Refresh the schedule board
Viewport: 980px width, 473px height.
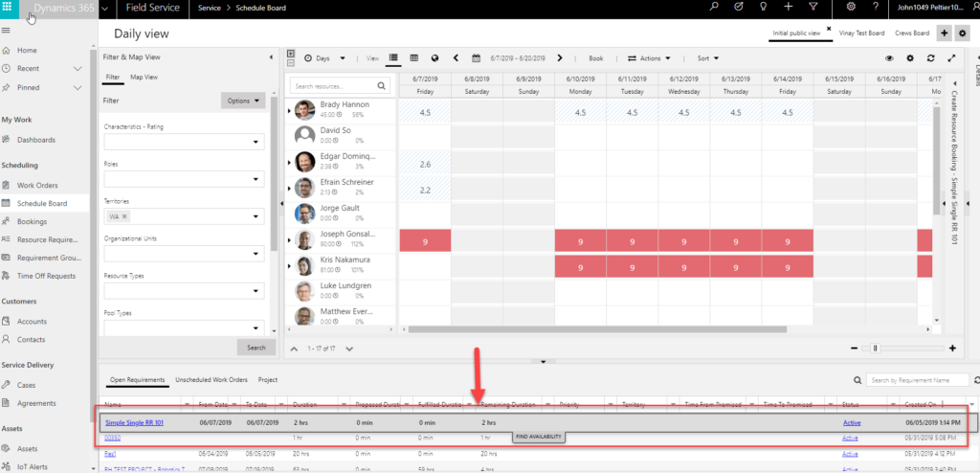point(930,58)
